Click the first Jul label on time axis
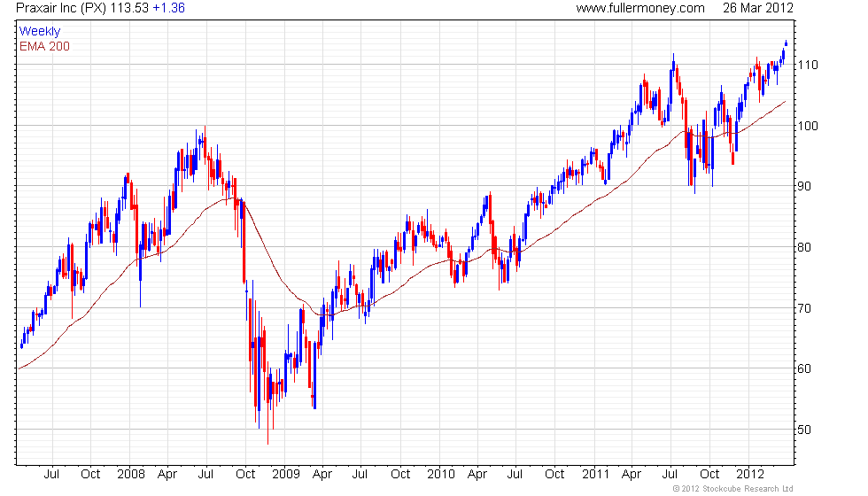The height and width of the screenshot is (496, 868). coord(51,474)
